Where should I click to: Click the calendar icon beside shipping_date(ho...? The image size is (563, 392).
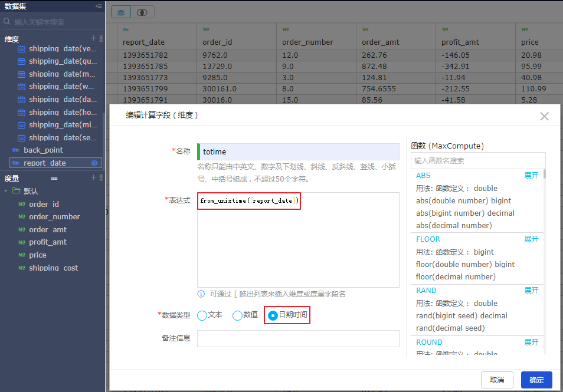pos(22,113)
